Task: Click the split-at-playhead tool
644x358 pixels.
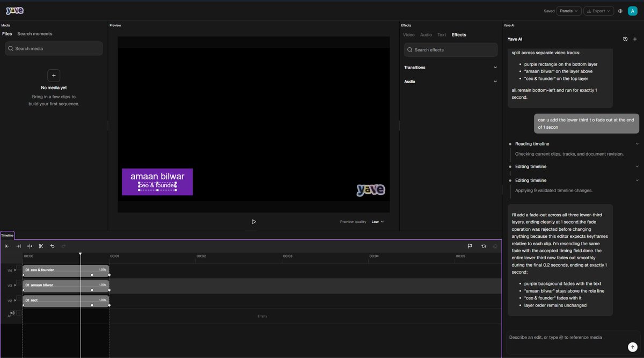Action: tap(30, 246)
